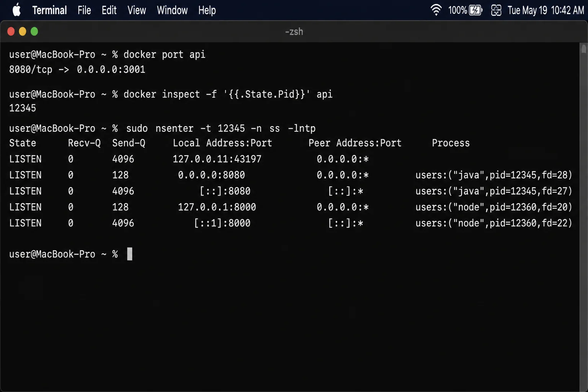Click the '127.0.0.11:43197' local address
Image resolution: width=588 pixels, height=392 pixels.
coord(217,159)
